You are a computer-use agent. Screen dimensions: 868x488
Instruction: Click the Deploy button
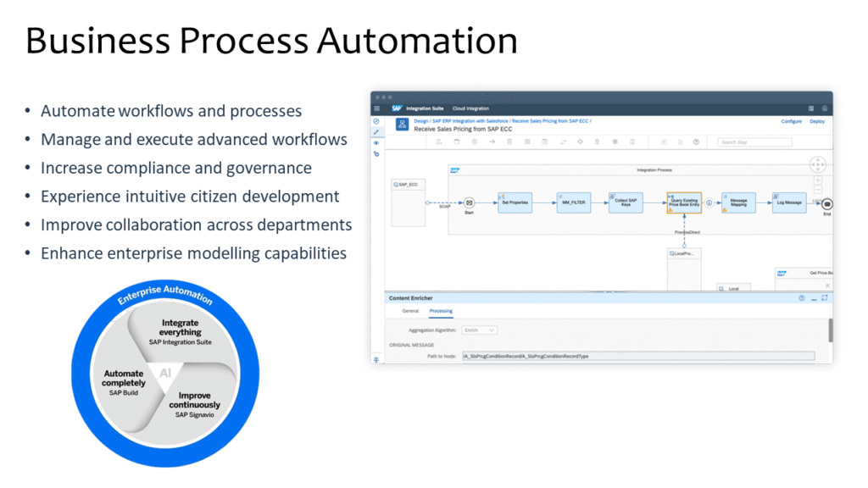click(x=817, y=121)
